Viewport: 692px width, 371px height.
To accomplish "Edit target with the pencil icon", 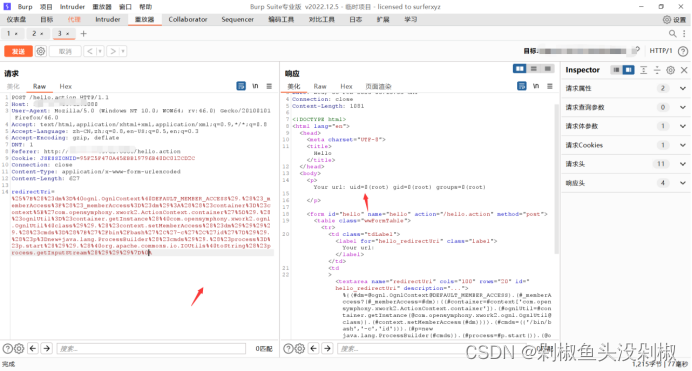I will click(636, 51).
